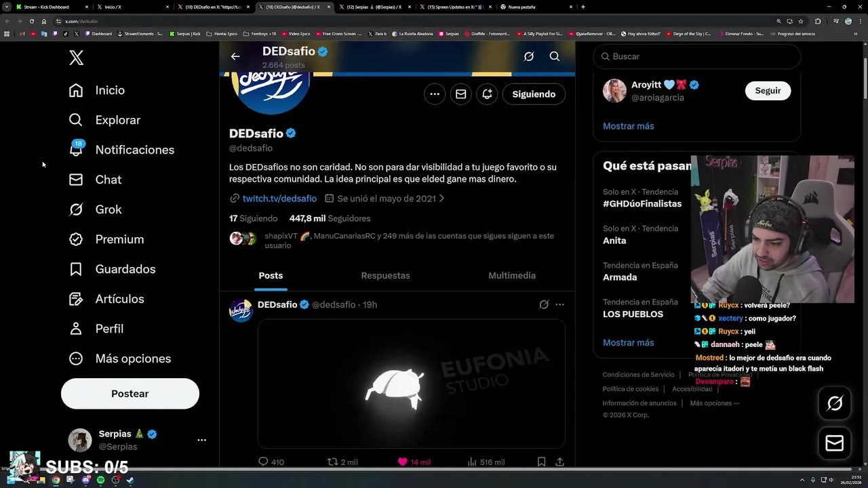Follow Aroyitt with the Seguir button

click(x=768, y=91)
